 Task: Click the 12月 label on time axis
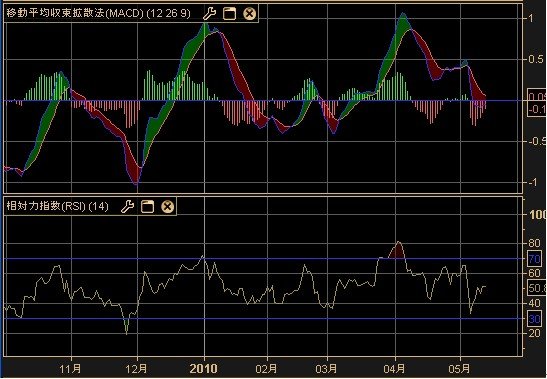(x=137, y=369)
